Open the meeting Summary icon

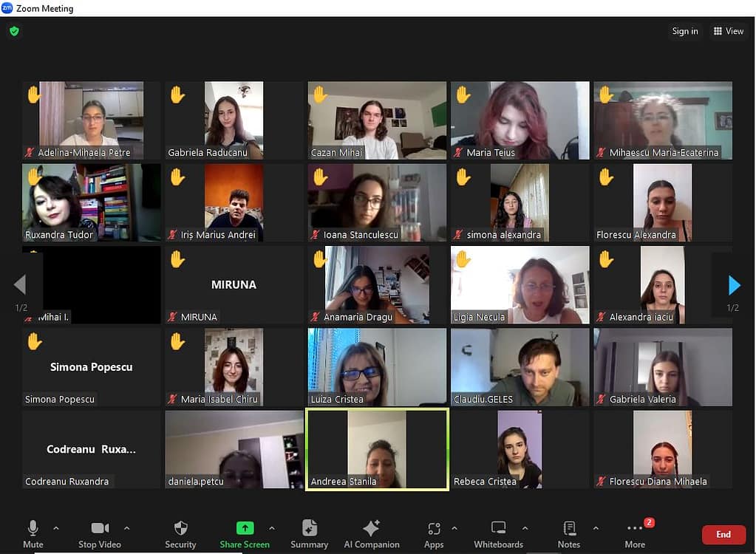310,528
